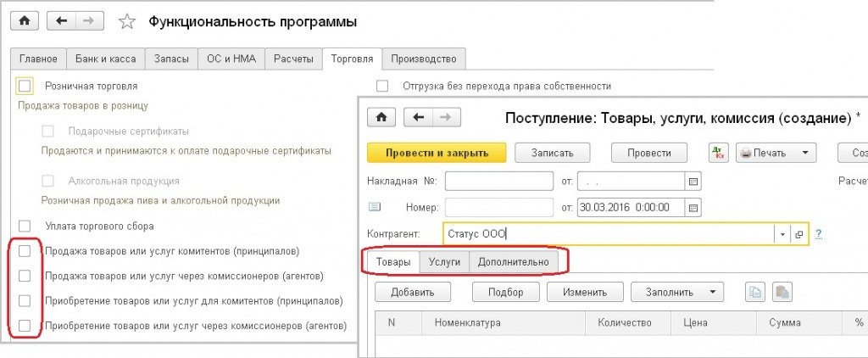Tick Продажа товаров или услуг комитентов checkbox
This screenshot has width=868, height=358.
[x=25, y=251]
